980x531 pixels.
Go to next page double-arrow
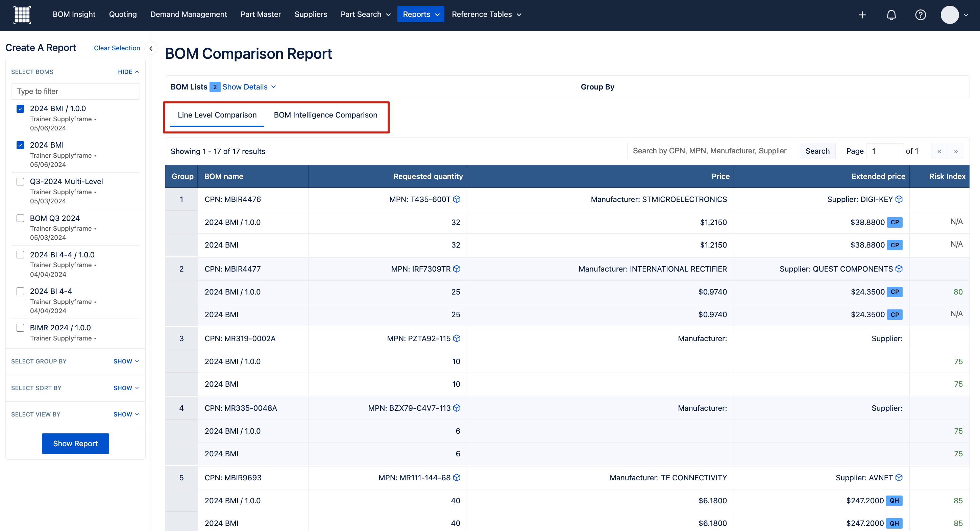point(956,151)
